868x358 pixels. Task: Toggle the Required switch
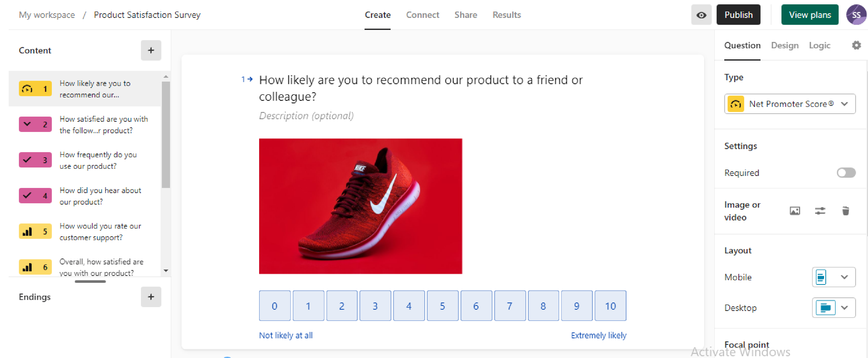tap(846, 173)
